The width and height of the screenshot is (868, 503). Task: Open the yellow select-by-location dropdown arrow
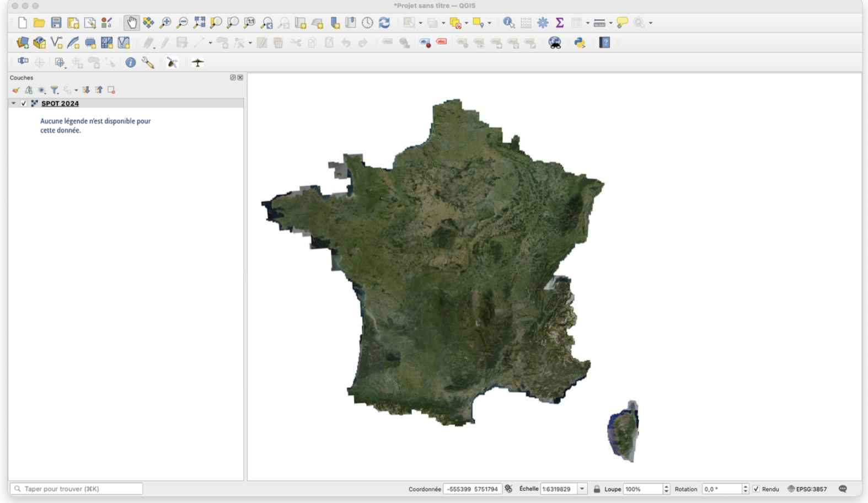click(x=489, y=23)
